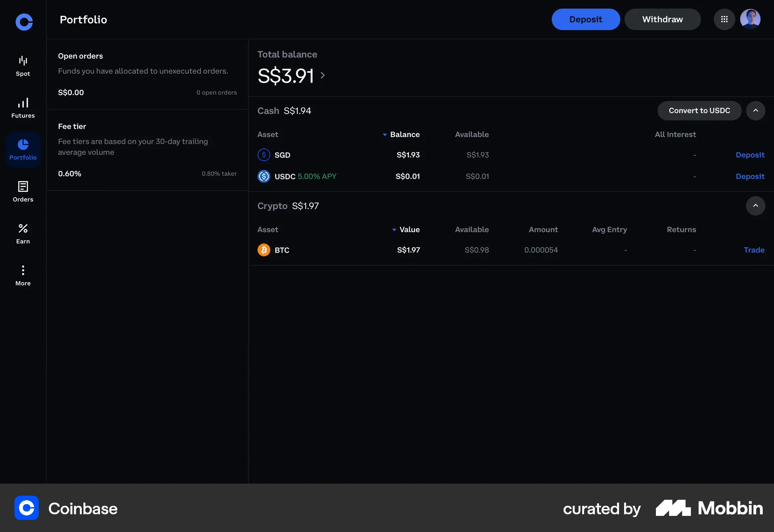Expand the Total balance details arrow

click(322, 75)
